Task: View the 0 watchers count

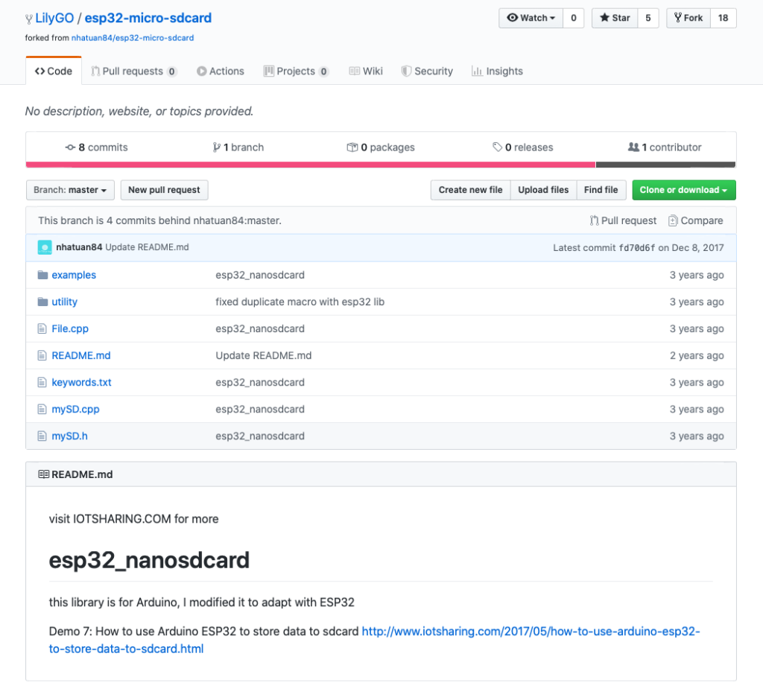Action: point(574,18)
